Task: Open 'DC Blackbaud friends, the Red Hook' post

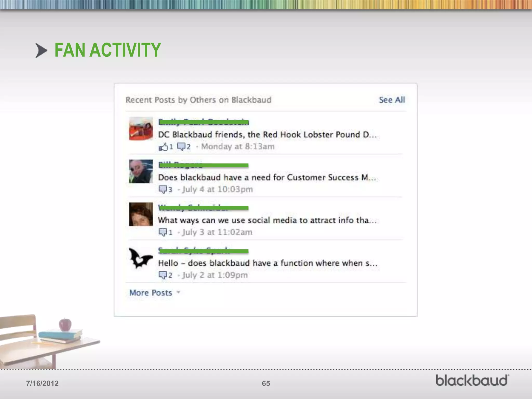Action: 267,135
